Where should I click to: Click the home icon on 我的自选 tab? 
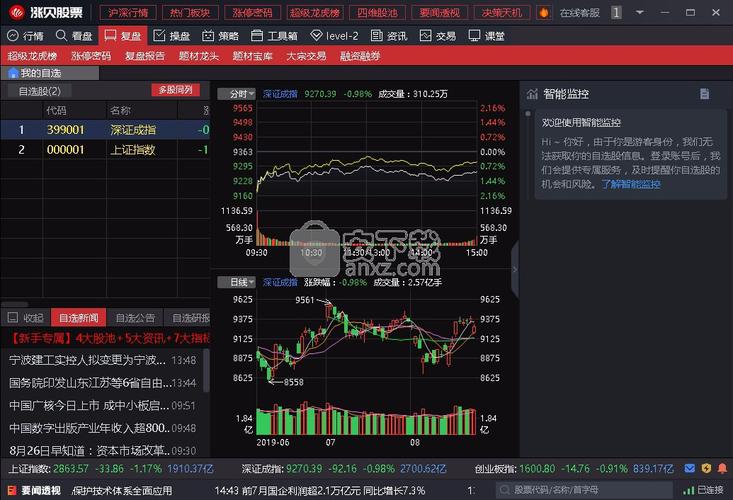(13, 73)
